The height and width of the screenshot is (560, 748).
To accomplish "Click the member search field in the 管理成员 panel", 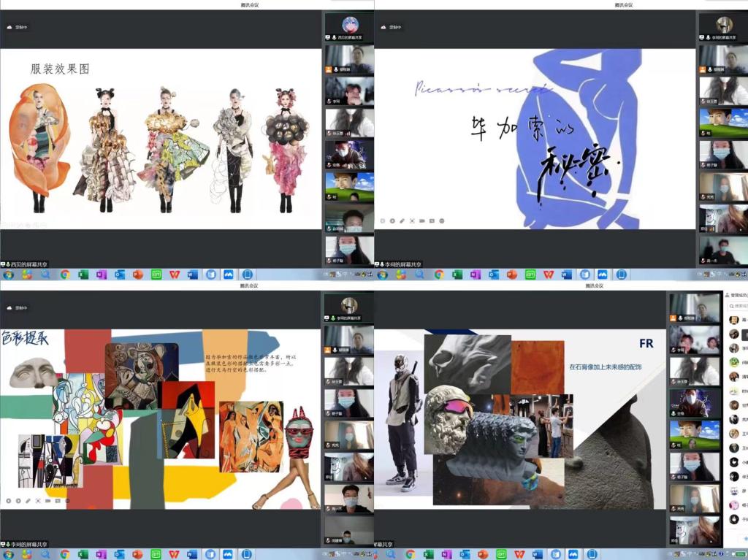I will click(738, 306).
